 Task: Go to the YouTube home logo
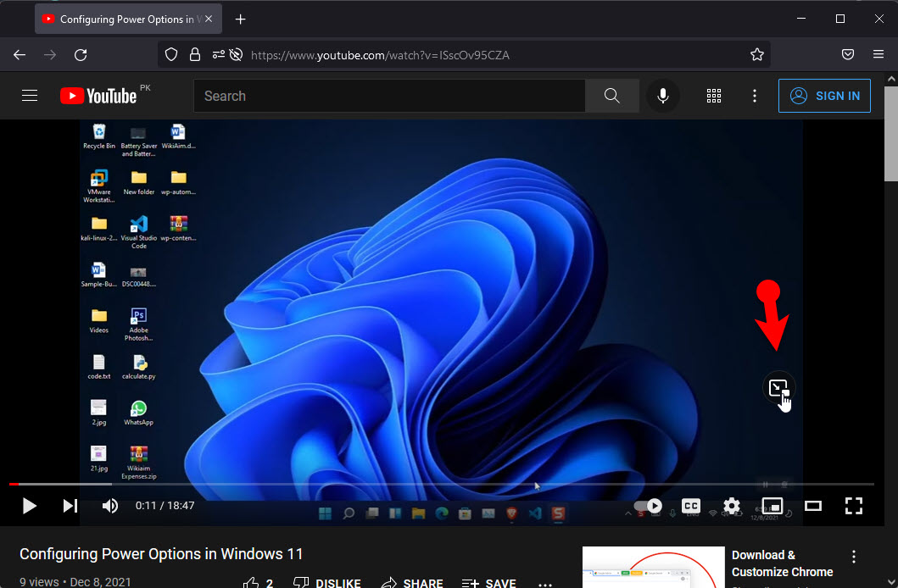point(98,96)
